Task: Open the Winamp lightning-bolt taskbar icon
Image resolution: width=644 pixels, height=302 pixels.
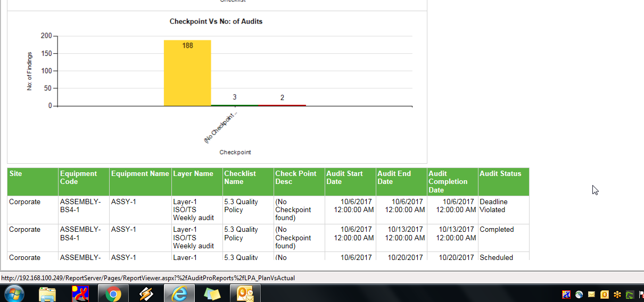Action: 146,293
